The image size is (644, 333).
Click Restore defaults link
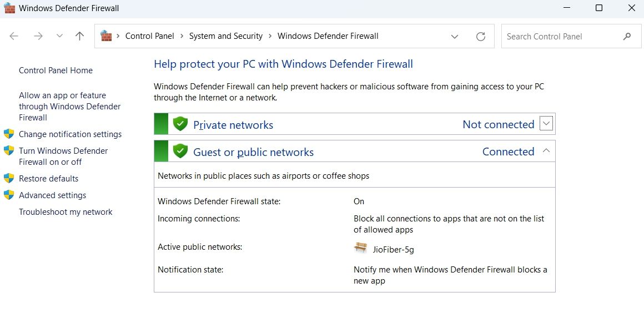[48, 179]
